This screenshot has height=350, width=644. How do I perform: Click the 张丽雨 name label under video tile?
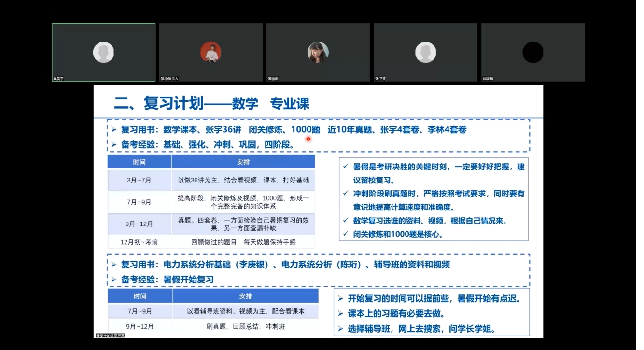[273, 78]
